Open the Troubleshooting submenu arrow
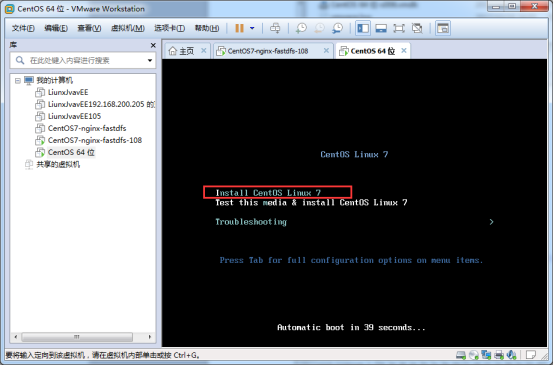 [491, 222]
